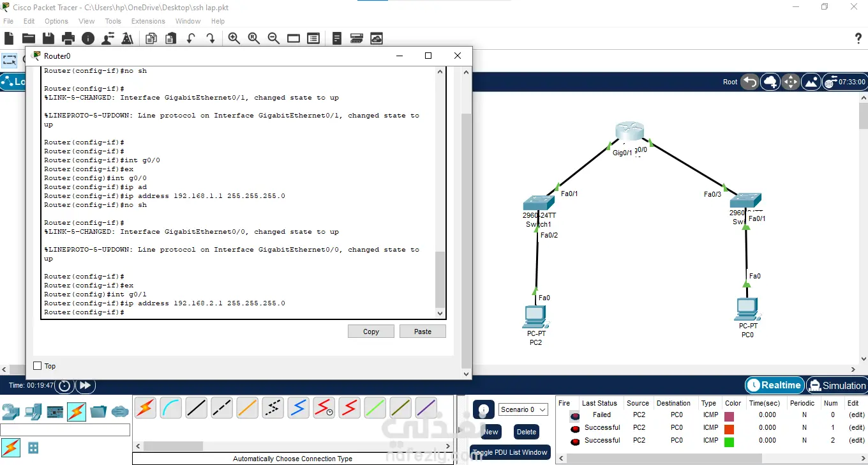Zoom out of the workspace
Image resolution: width=868 pixels, height=465 pixels.
274,38
